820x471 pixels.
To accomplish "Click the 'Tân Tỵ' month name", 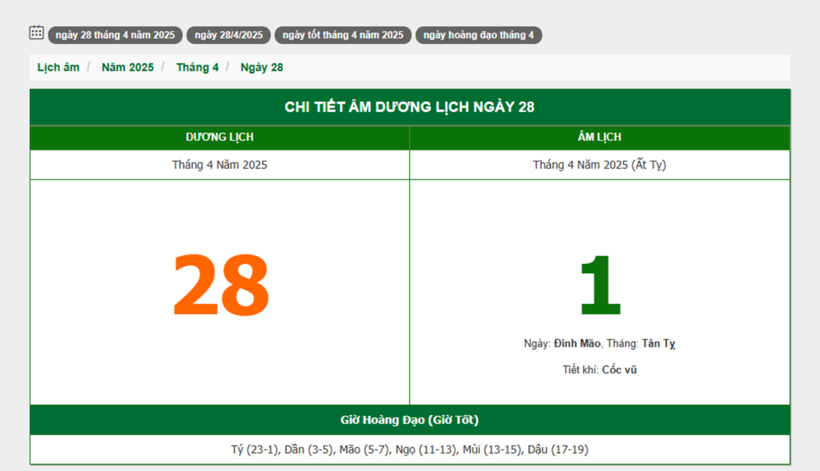I will (x=658, y=343).
